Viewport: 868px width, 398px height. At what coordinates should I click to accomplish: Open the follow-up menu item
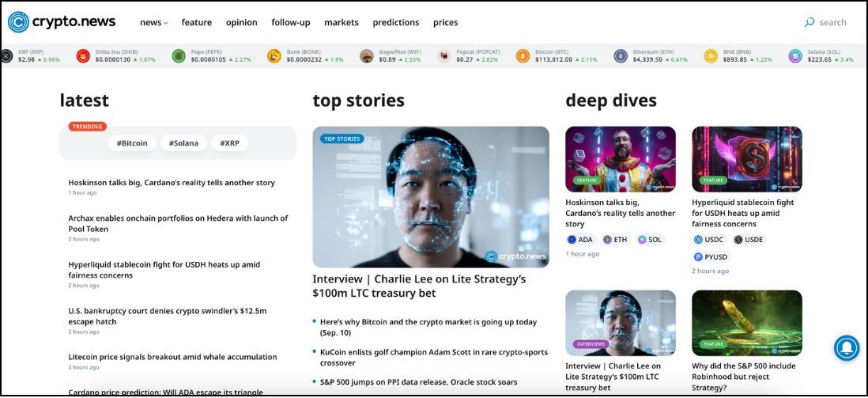291,23
